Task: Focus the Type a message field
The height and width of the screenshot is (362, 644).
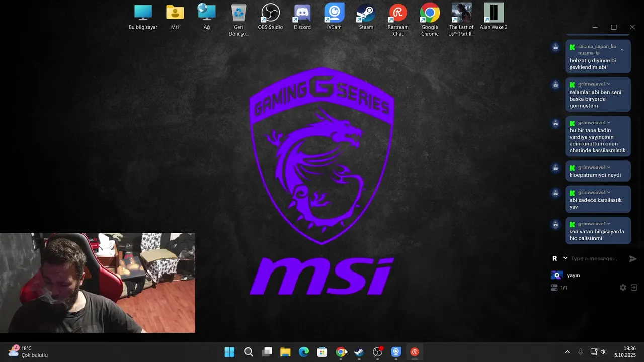Action: coord(597,258)
